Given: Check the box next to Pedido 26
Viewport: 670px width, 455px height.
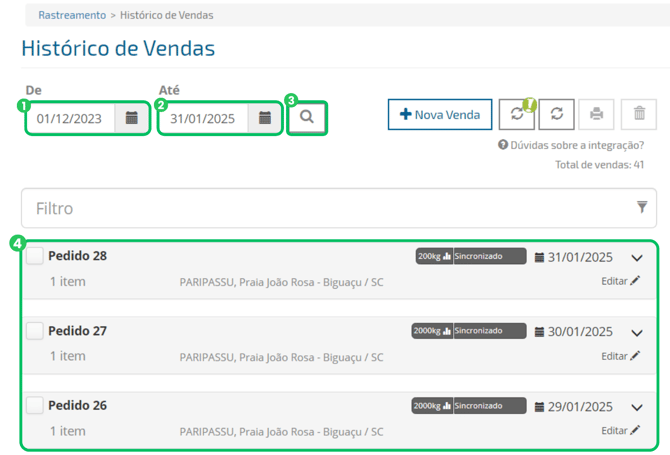Looking at the screenshot, I should [x=35, y=406].
